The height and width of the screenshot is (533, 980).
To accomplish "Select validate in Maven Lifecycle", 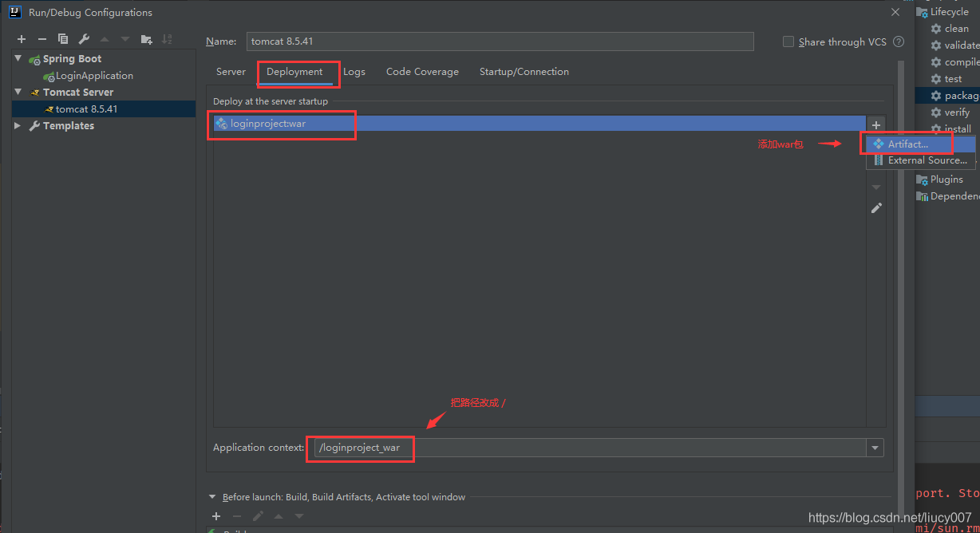I will 961,45.
